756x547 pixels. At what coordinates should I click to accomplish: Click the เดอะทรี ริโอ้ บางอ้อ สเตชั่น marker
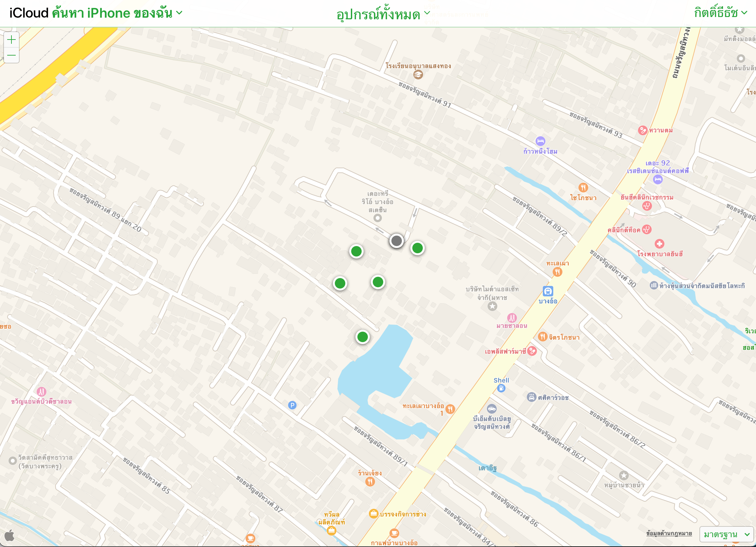tap(377, 218)
